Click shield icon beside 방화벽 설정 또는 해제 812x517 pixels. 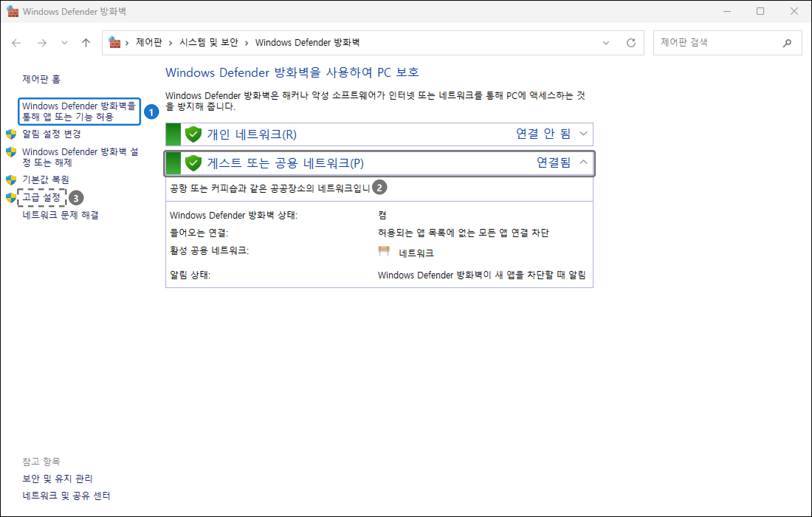coord(11,152)
